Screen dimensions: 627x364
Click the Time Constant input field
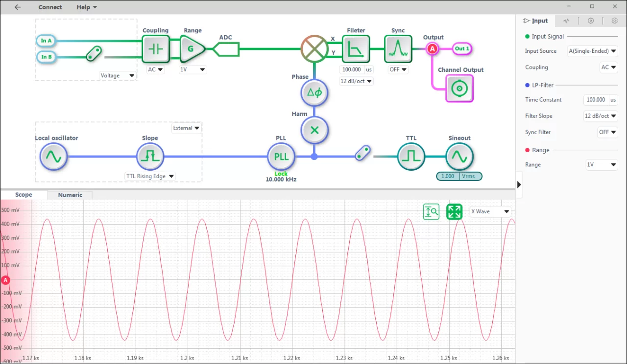596,100
